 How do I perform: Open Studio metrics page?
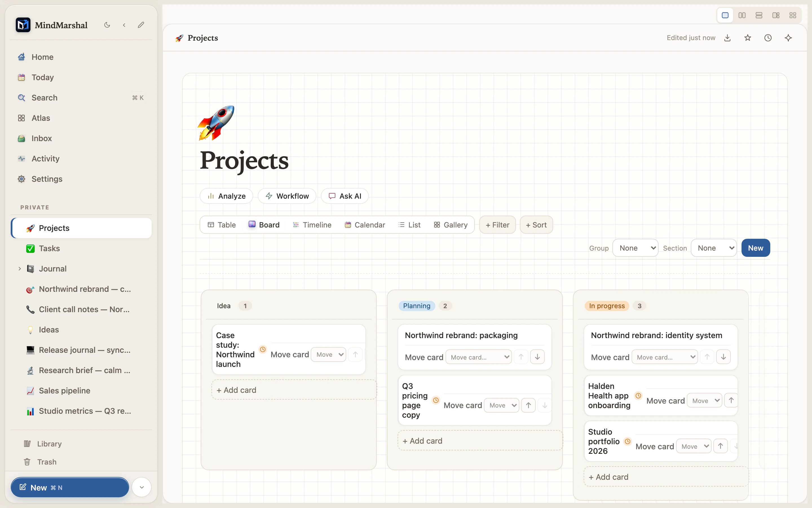point(81,411)
